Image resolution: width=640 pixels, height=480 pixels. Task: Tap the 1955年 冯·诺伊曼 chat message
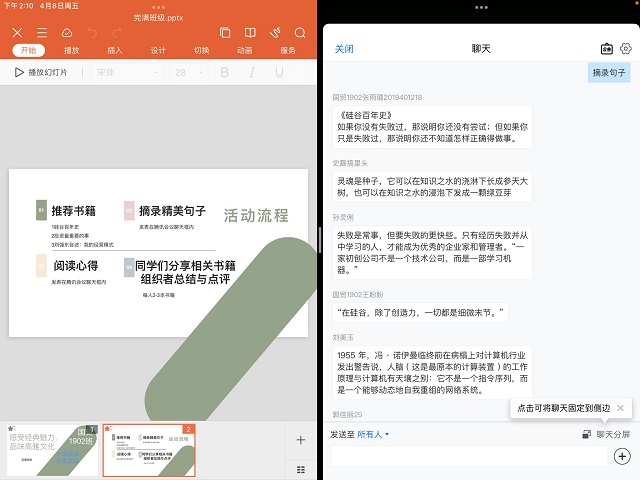[x=432, y=372]
